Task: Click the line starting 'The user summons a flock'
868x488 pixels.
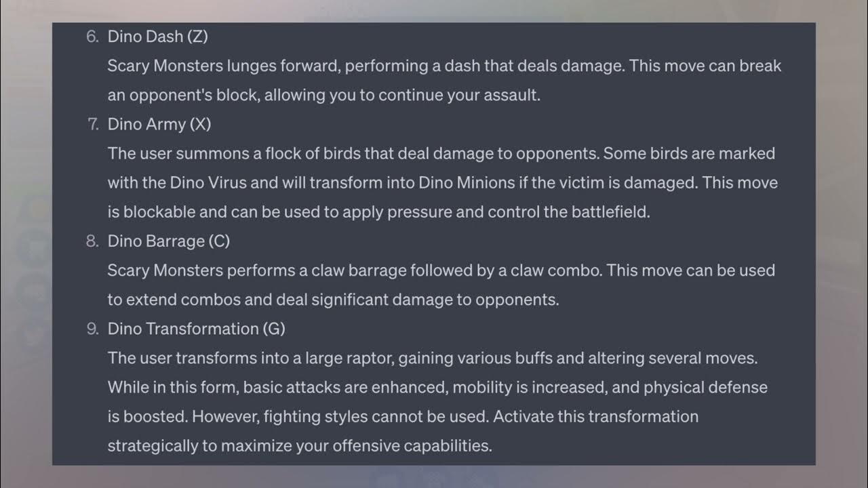Action: [x=441, y=153]
